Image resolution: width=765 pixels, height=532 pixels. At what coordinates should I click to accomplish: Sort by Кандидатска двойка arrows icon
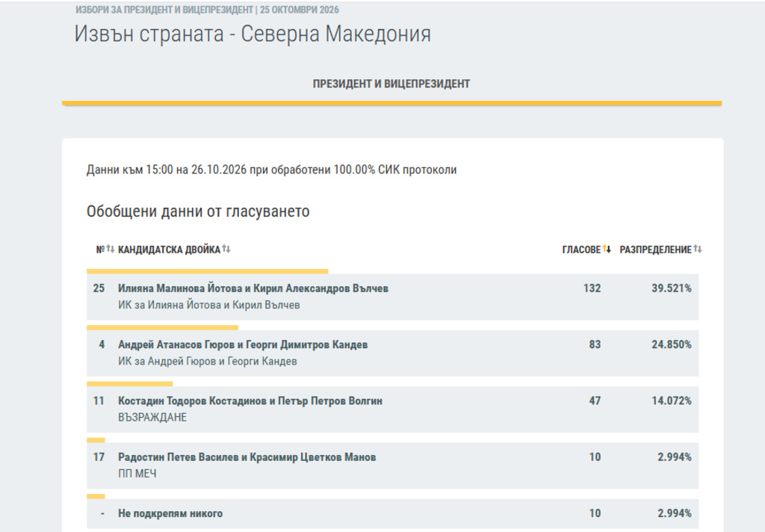pyautogui.click(x=226, y=249)
